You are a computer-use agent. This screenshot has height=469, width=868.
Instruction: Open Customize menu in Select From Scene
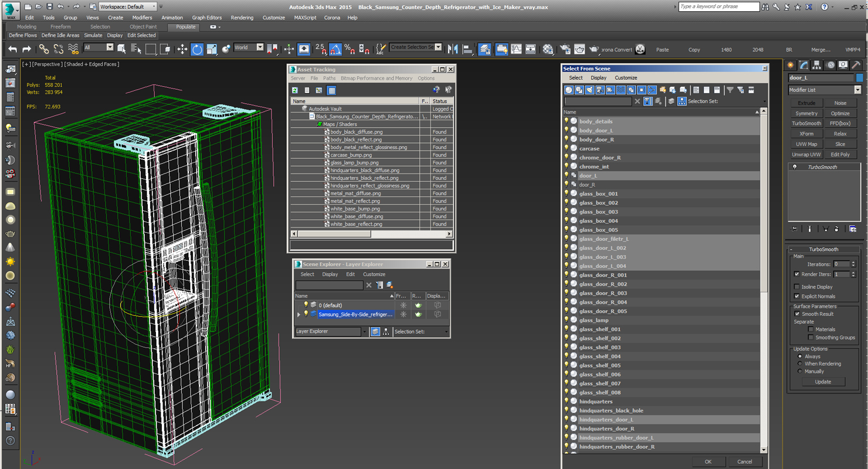tap(626, 77)
